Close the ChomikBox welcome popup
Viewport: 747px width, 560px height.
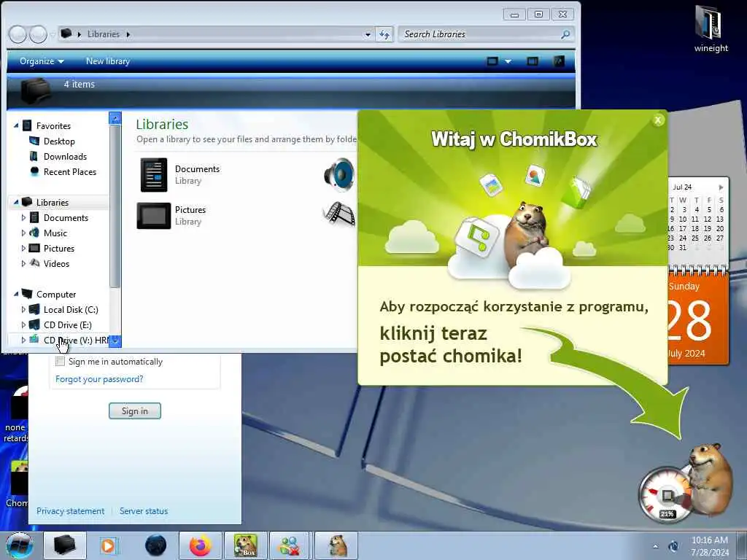coord(658,120)
